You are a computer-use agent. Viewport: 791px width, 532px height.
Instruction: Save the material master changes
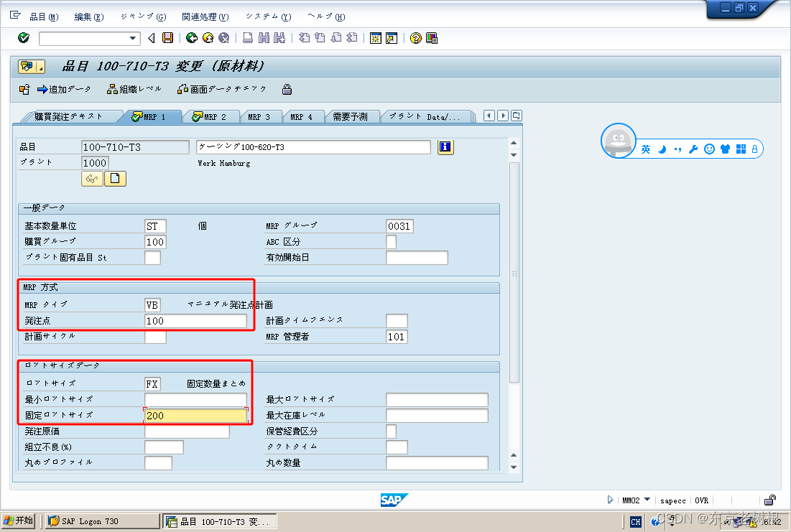(x=167, y=39)
